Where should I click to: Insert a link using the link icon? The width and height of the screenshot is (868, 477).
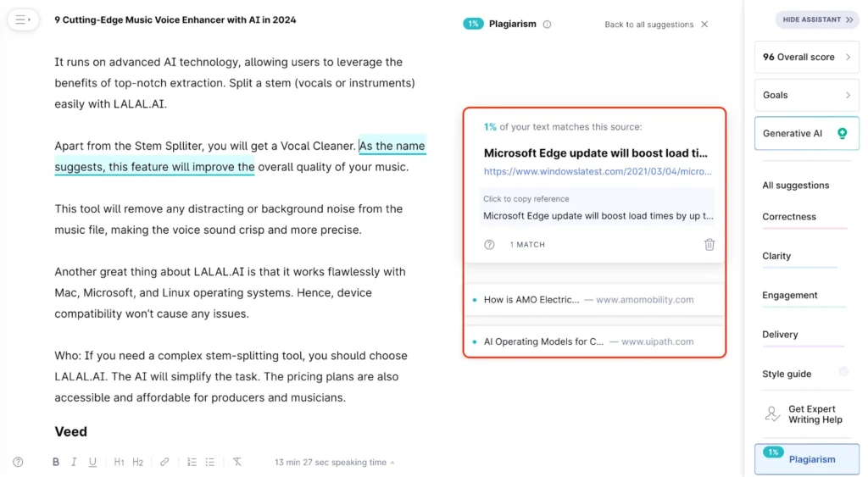(x=164, y=463)
